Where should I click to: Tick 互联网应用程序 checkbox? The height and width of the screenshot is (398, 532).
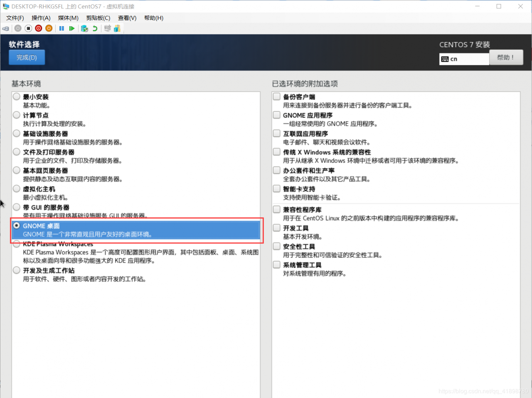coord(277,133)
